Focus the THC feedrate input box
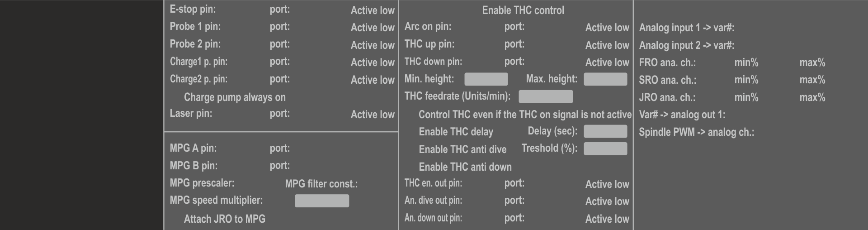 tap(546, 96)
